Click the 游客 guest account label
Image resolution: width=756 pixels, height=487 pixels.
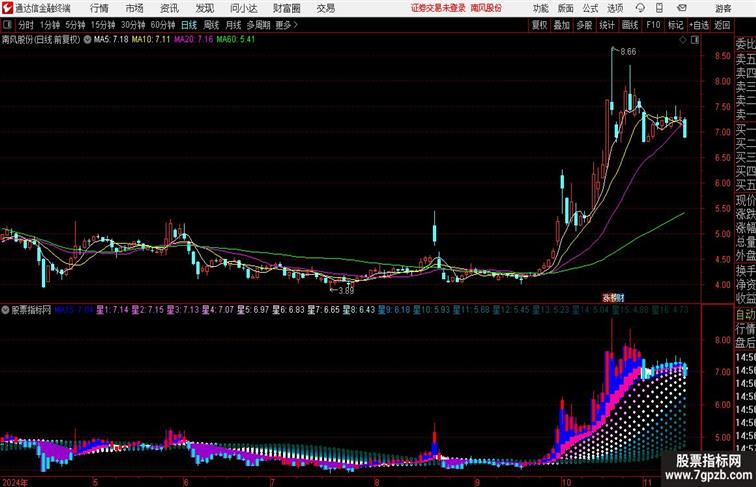[x=723, y=8]
